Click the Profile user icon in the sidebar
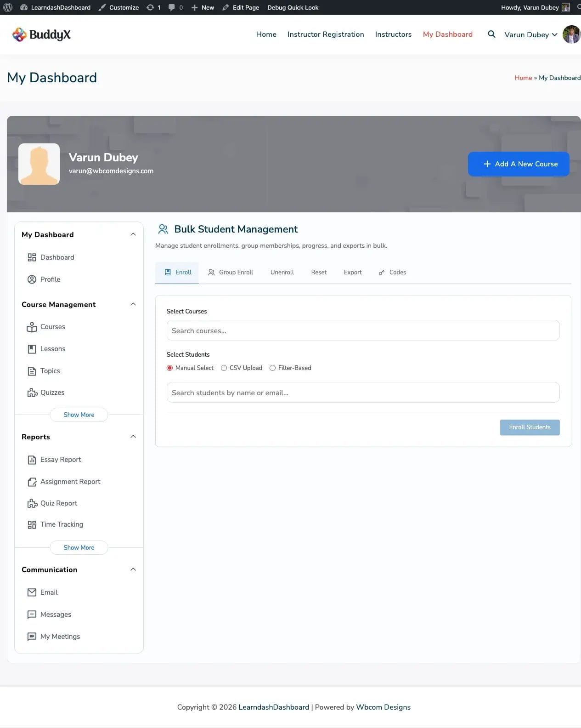The width and height of the screenshot is (581, 728). click(32, 279)
